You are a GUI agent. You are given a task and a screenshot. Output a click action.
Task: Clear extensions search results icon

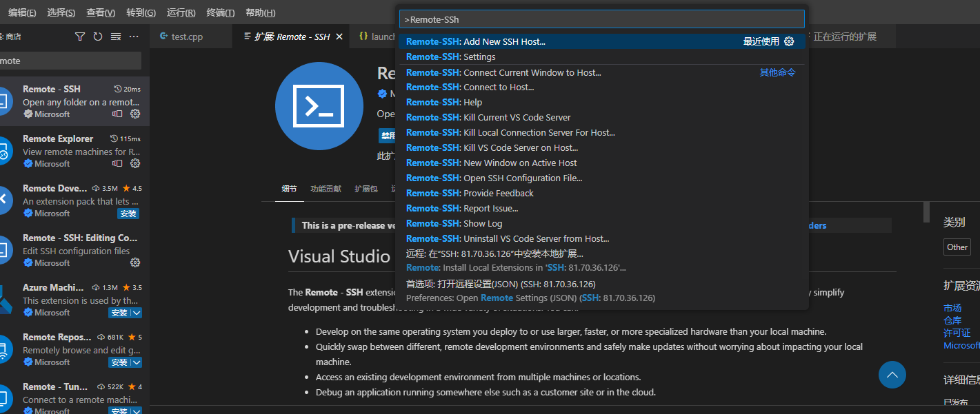point(116,37)
